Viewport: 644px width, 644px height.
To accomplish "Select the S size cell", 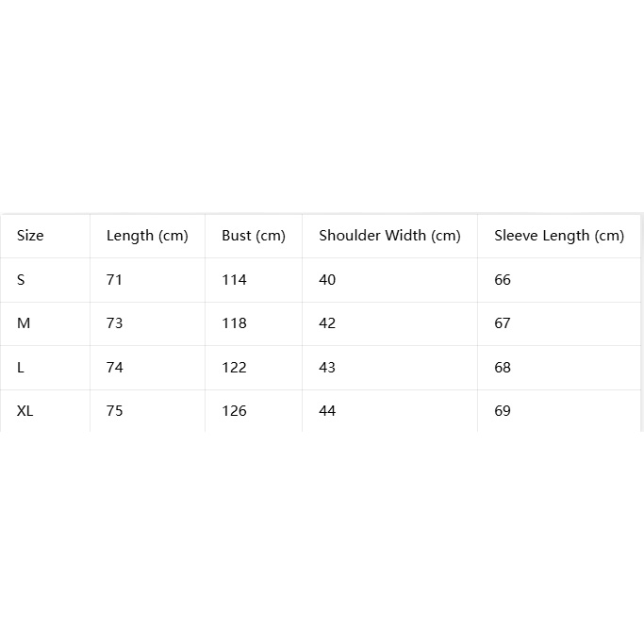I will (21, 280).
